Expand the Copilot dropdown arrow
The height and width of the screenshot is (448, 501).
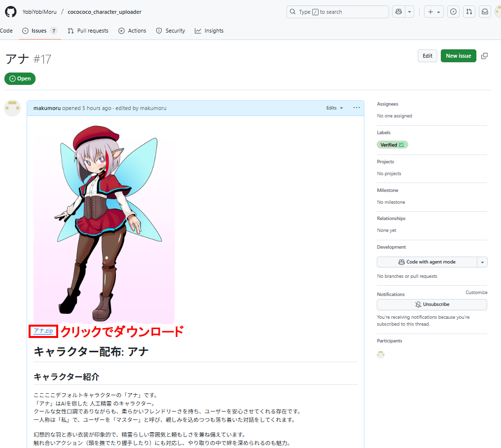pyautogui.click(x=409, y=12)
